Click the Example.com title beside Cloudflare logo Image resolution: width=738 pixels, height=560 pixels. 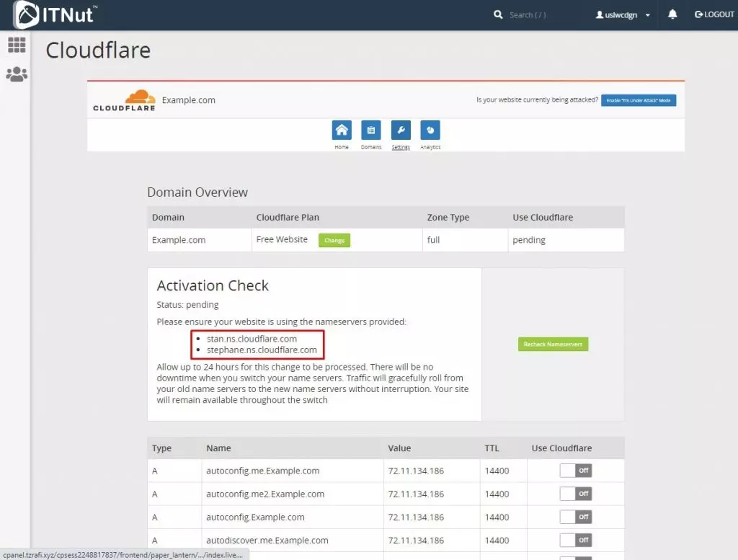[x=189, y=99]
